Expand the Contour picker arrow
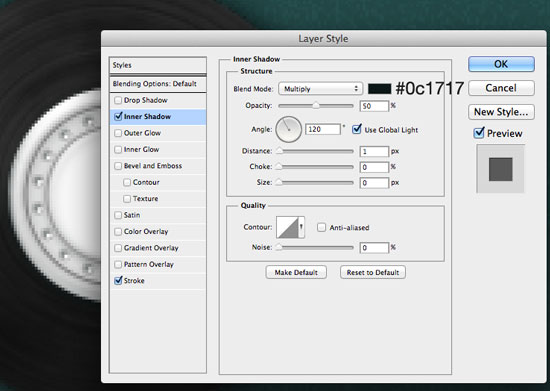Viewport: 550px width, 391px height. (301, 227)
